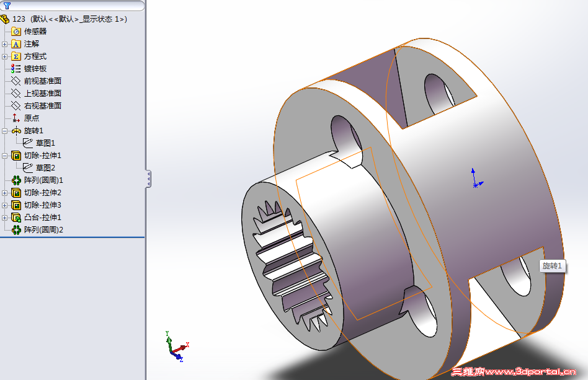The height and width of the screenshot is (380, 588).
Task: Click the part icon beside 123
Action: pos(4,19)
